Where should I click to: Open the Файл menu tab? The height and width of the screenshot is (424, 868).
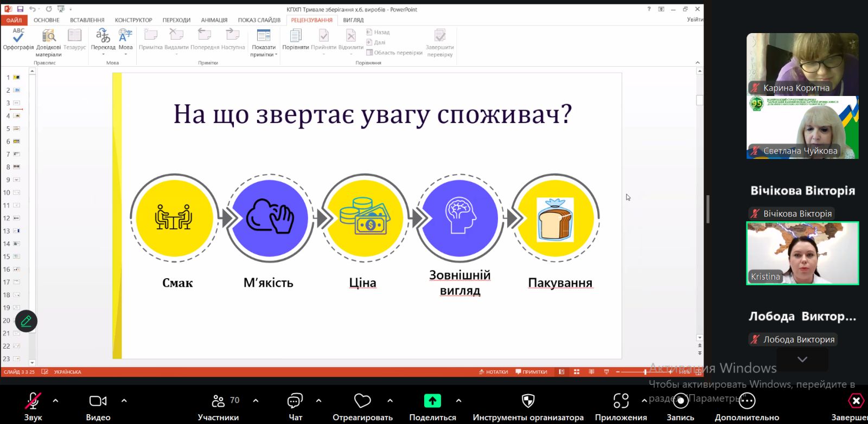pyautogui.click(x=14, y=20)
